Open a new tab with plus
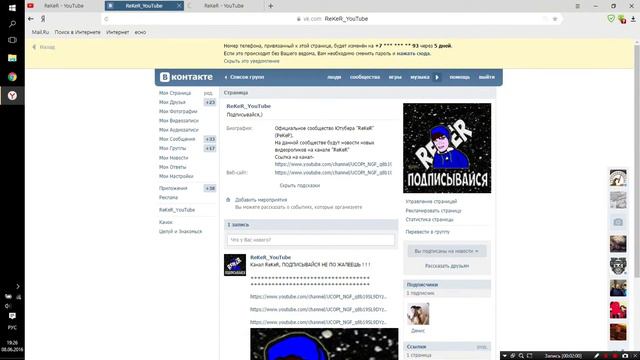 (x=271, y=6)
